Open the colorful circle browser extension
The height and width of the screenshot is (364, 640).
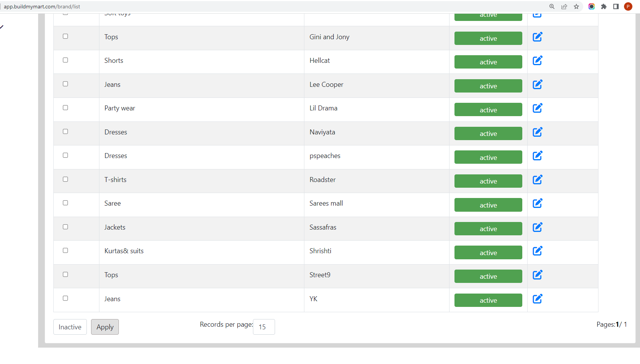(x=592, y=6)
